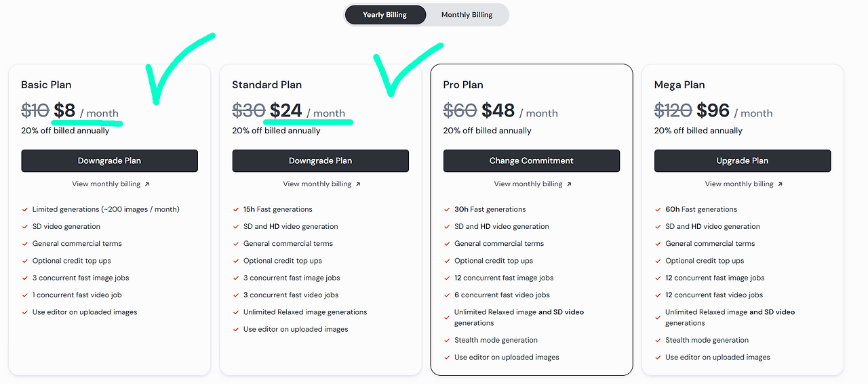Click the Pro Plan heading

(463, 85)
